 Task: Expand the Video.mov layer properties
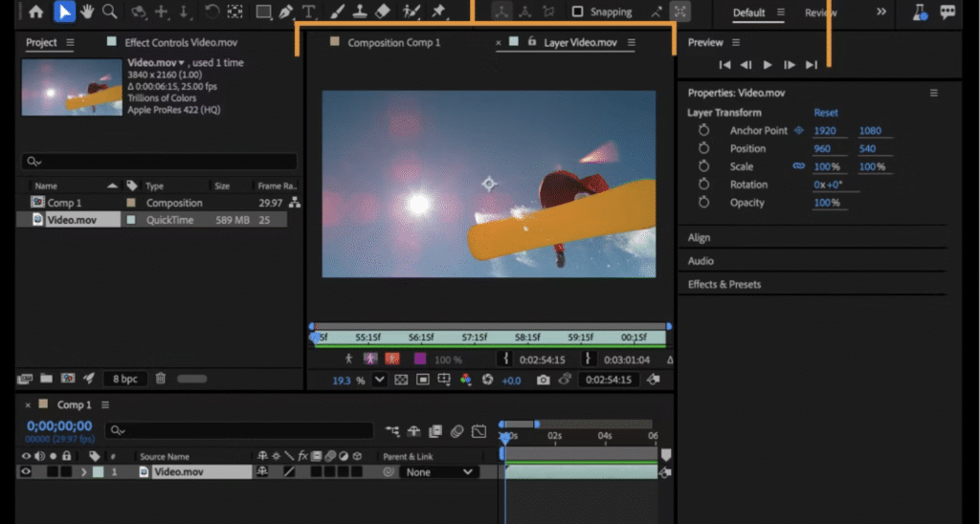(x=84, y=472)
